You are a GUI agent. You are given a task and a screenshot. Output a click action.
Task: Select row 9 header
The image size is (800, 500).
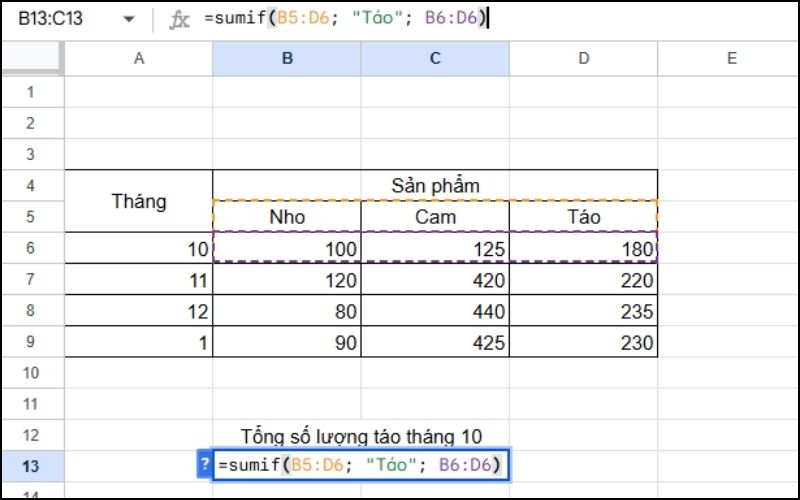coord(31,341)
